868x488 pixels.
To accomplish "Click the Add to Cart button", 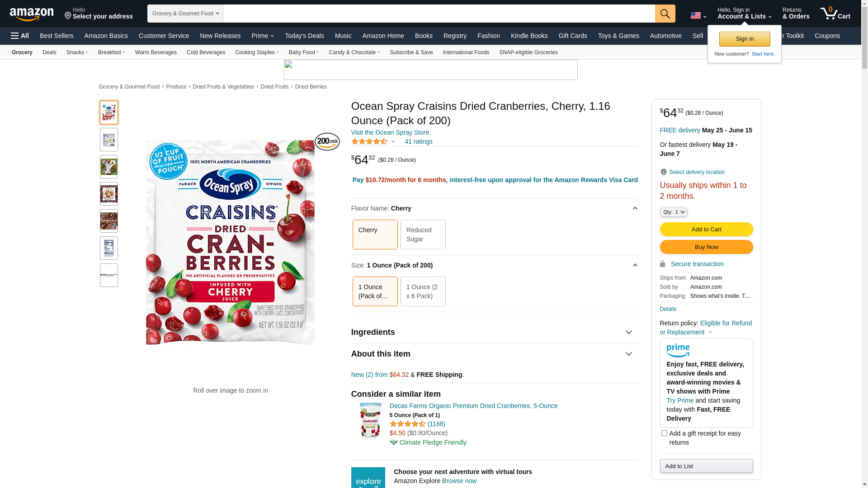I will (x=706, y=230).
